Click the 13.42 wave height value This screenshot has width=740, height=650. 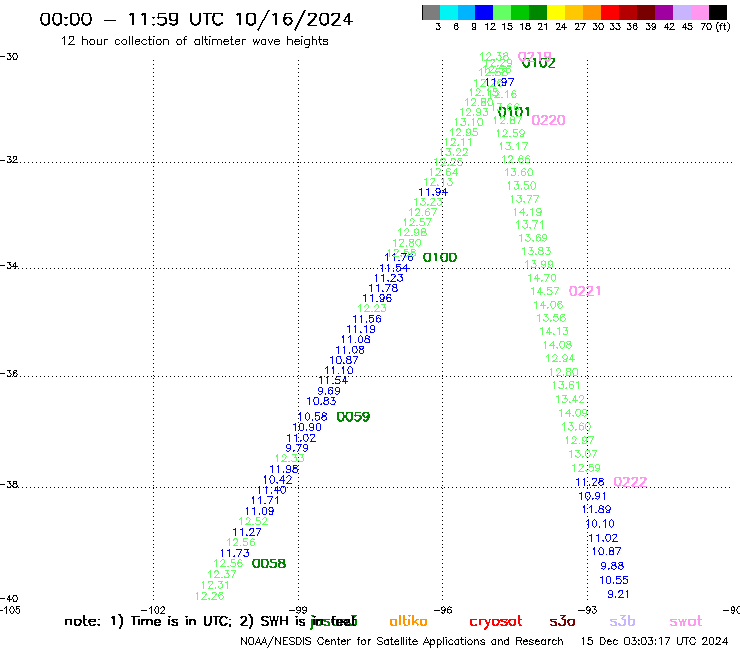coord(570,399)
